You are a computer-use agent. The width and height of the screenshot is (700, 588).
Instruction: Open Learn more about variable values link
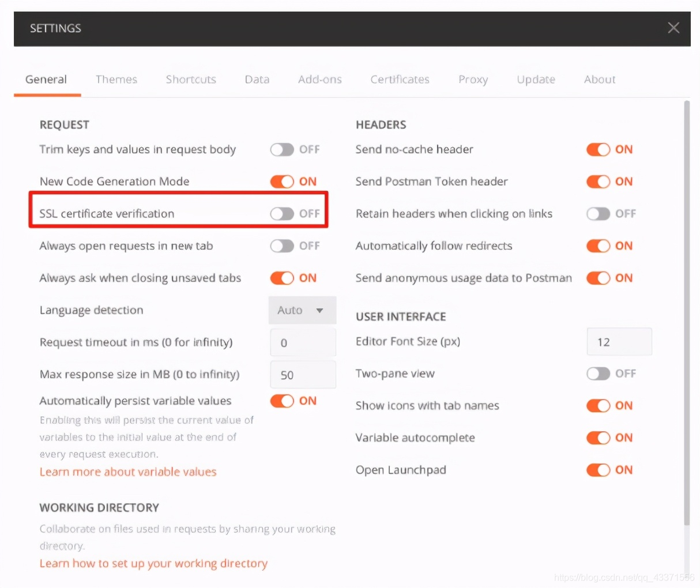[128, 472]
